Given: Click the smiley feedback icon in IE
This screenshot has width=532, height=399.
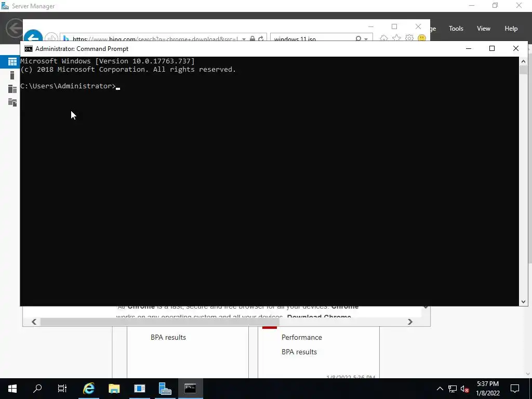Looking at the screenshot, I should 422,38.
